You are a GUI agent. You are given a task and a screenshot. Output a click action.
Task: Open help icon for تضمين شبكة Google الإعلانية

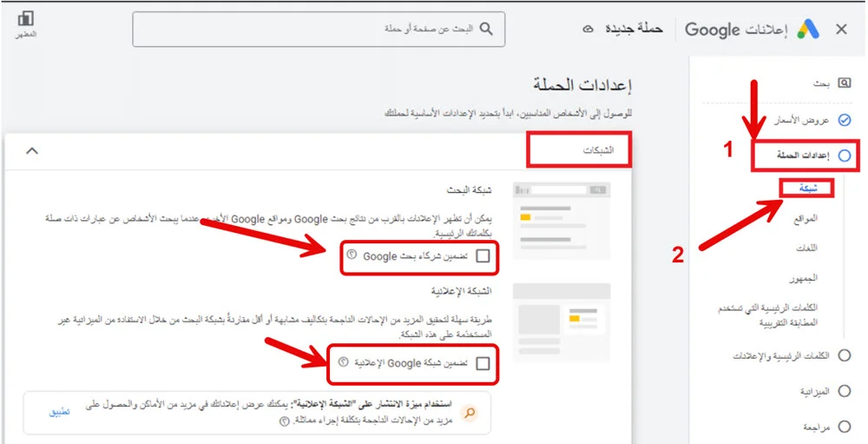343,362
